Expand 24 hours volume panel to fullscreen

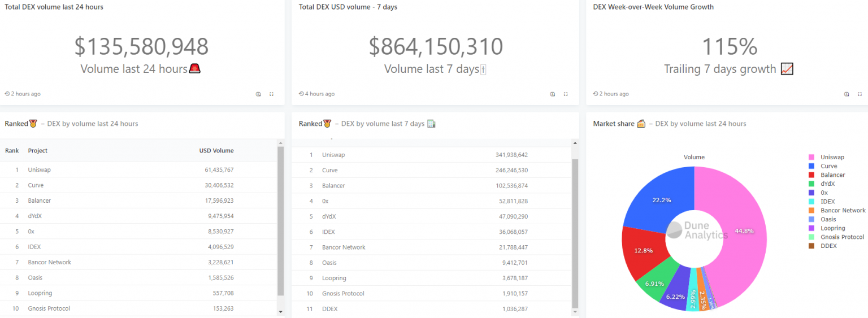point(271,94)
